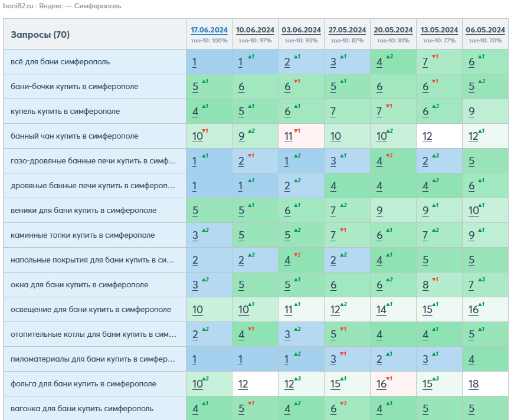Open position 9 for каминные топки on 06.05.2024
The width and height of the screenshot is (511, 420).
[x=471, y=235]
